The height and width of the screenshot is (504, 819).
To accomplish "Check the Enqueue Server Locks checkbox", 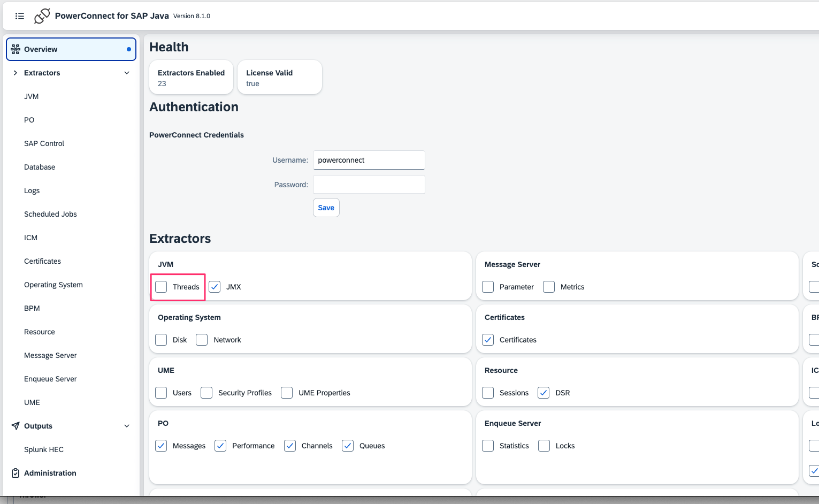I will [544, 446].
